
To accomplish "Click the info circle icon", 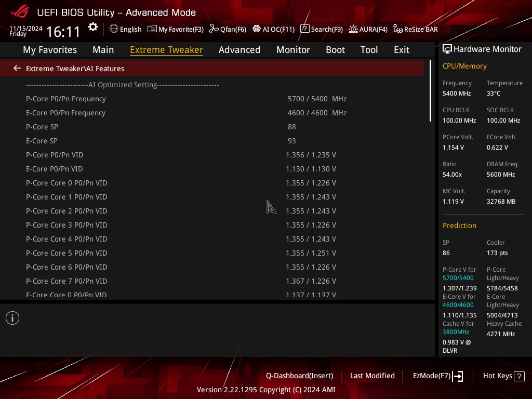I will coord(12,318).
